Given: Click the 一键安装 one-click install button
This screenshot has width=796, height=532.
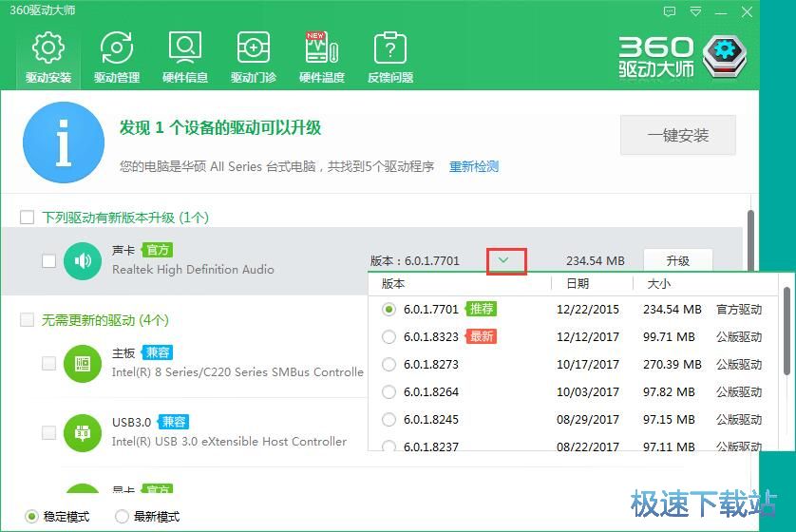Looking at the screenshot, I should pos(677,135).
